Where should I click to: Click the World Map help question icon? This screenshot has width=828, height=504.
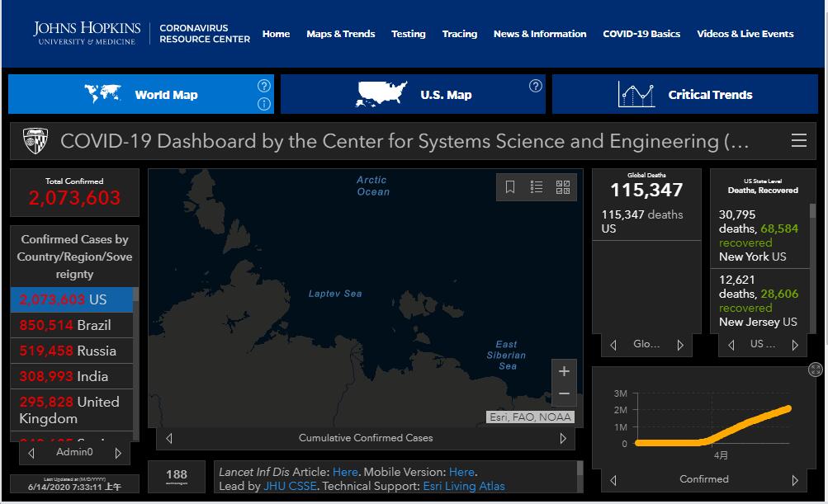tap(264, 86)
